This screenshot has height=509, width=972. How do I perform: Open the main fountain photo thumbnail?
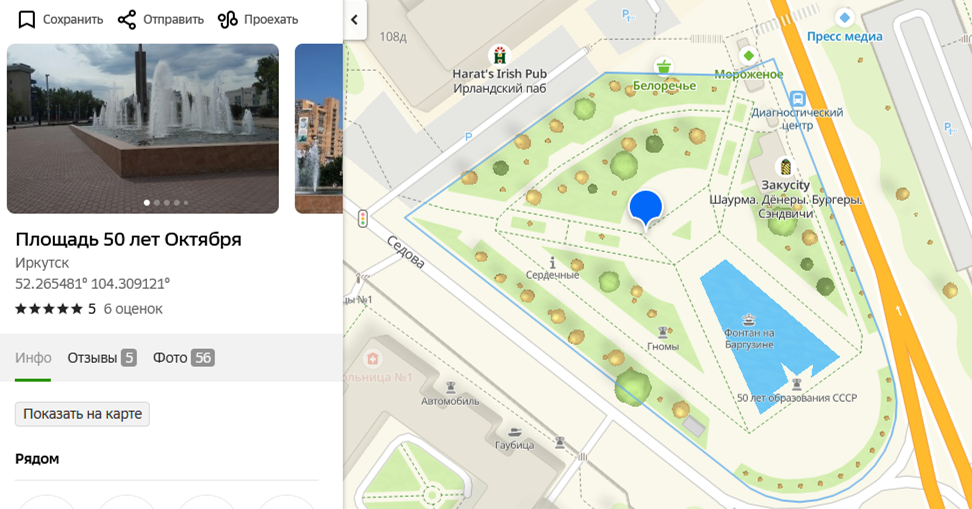tap(143, 128)
